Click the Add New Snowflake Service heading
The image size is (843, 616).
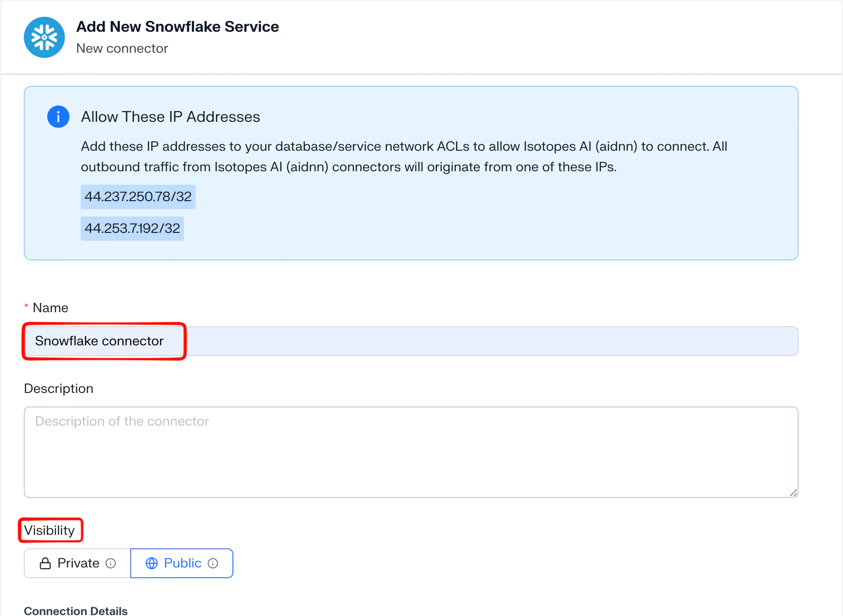tap(177, 27)
